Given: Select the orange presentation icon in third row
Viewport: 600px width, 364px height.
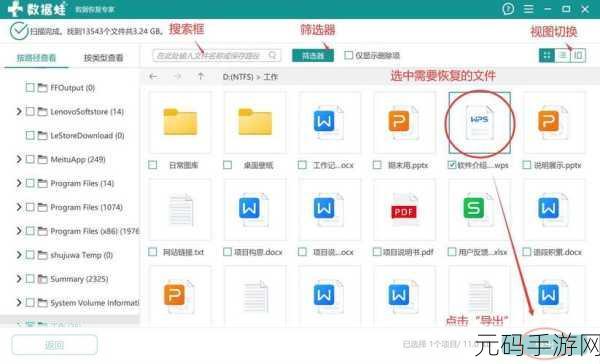Looking at the screenshot, I should (178, 296).
